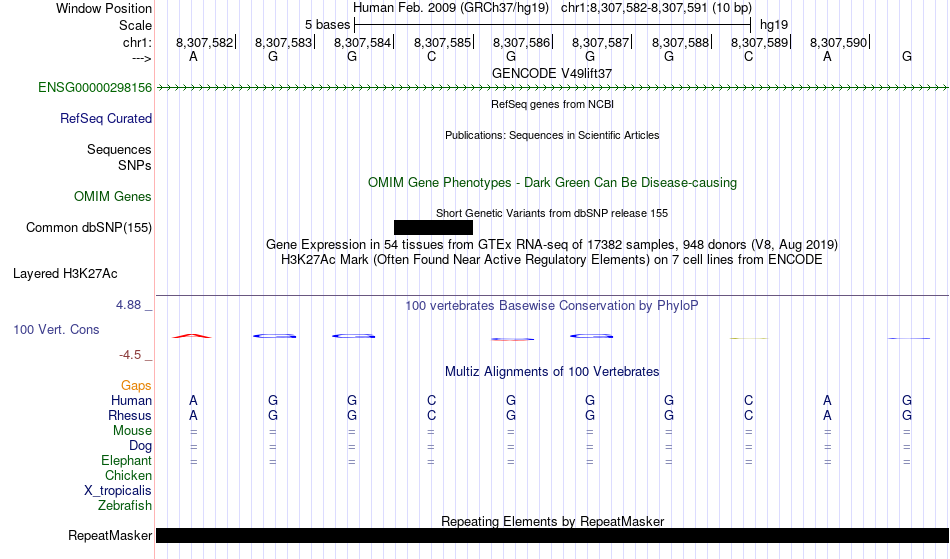
Task: Select the Chicken alignment row label
Action: pos(128,476)
